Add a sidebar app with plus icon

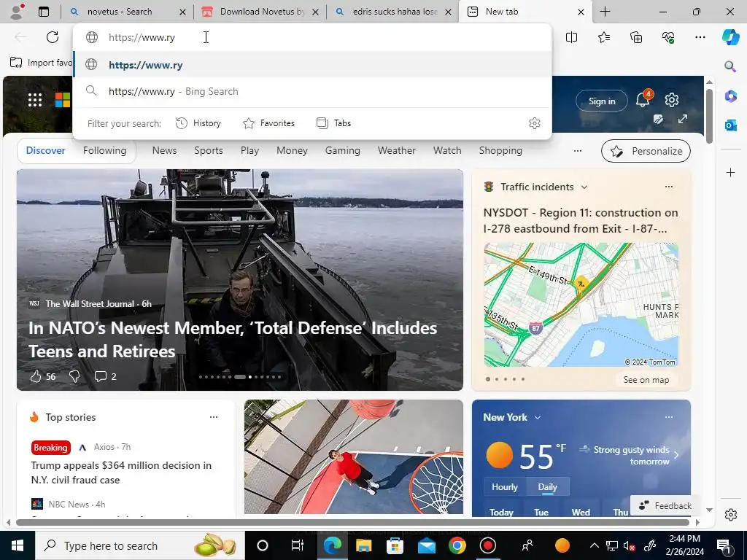coord(730,172)
